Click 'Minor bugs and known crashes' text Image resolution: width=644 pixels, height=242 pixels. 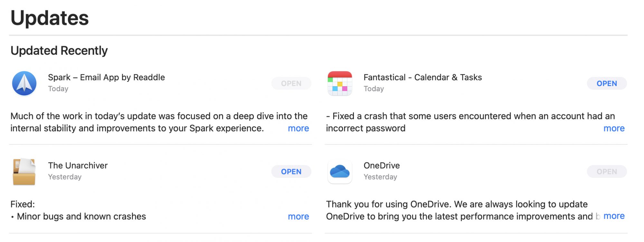(81, 217)
